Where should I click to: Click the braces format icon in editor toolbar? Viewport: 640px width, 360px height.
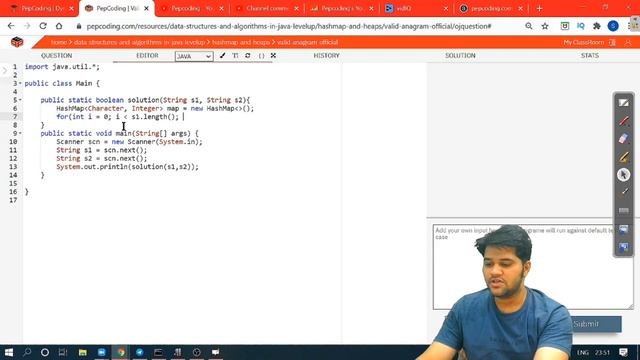pos(261,56)
